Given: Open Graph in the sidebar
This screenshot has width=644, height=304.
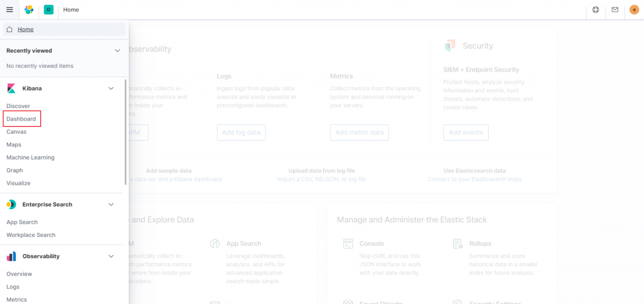Looking at the screenshot, I should tap(15, 170).
